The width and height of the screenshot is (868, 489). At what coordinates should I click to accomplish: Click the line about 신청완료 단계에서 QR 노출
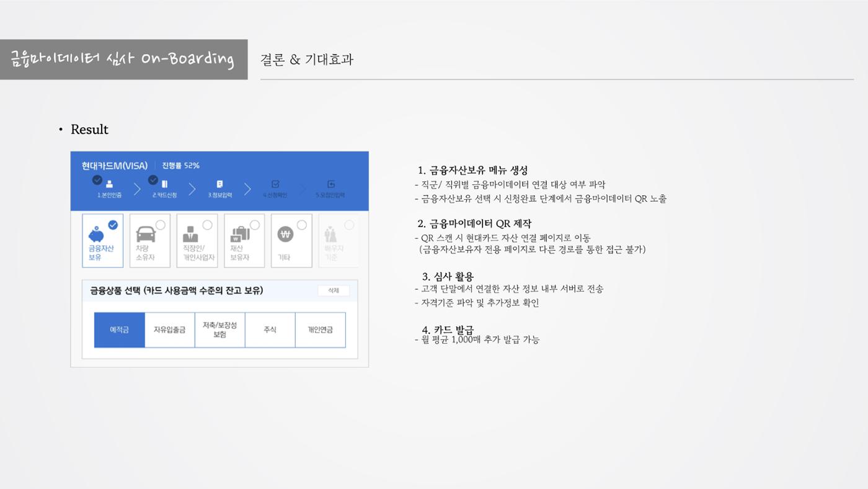point(541,199)
